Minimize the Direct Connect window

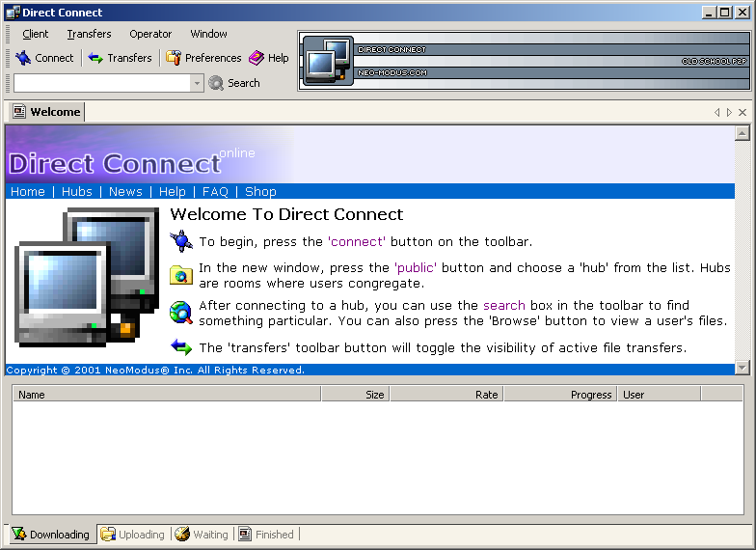[709, 13]
